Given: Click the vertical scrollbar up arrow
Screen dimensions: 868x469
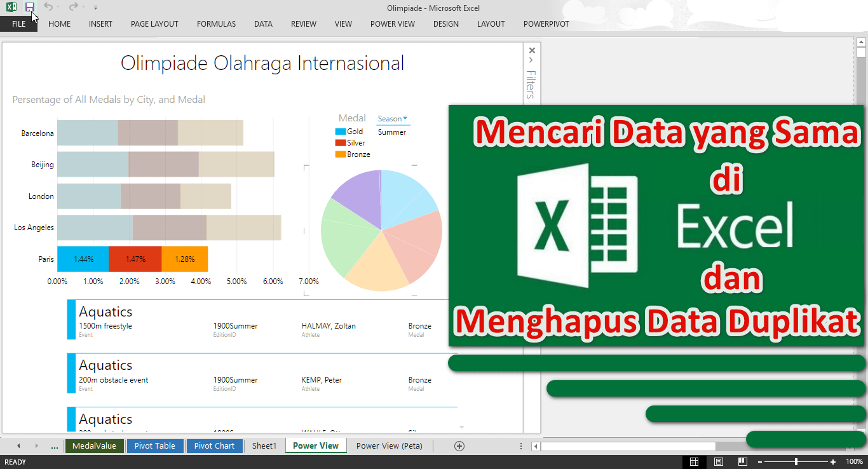Looking at the screenshot, I should (861, 43).
